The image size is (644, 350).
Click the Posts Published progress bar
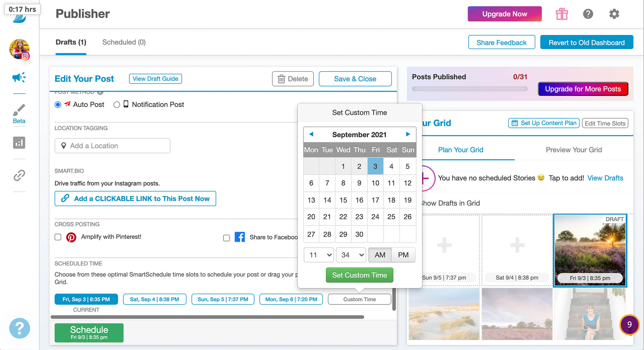pyautogui.click(x=470, y=89)
